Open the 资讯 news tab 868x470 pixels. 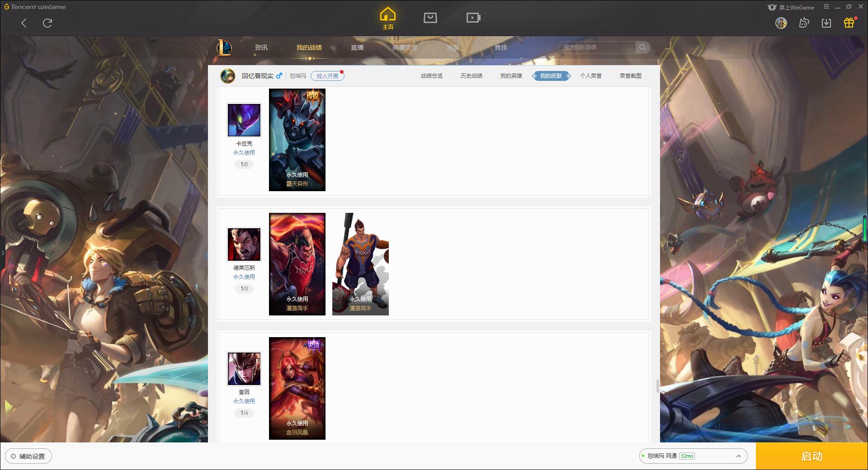click(261, 47)
